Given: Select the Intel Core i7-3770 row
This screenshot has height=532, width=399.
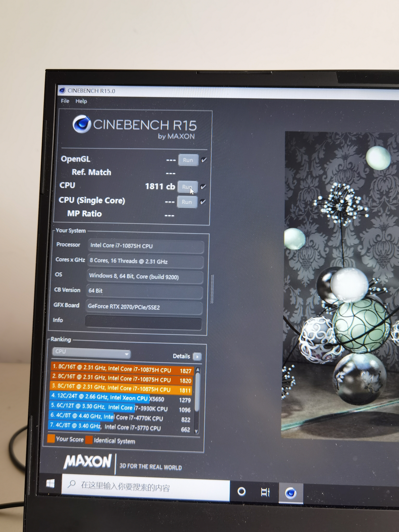Looking at the screenshot, I should tap(119, 427).
